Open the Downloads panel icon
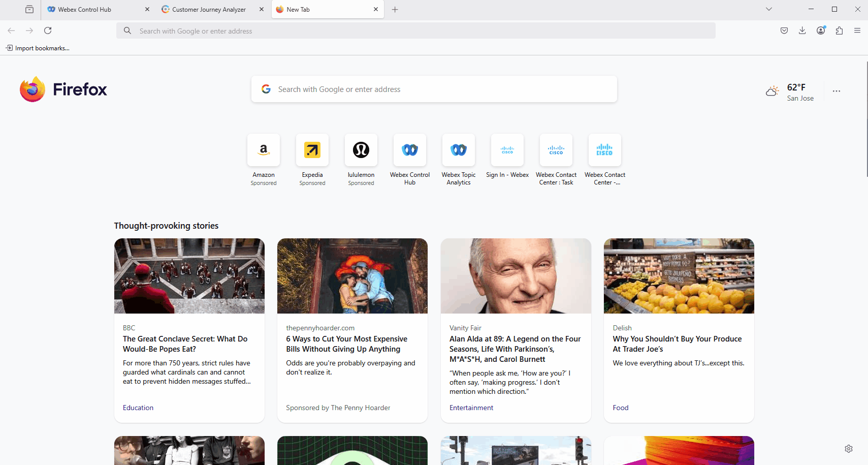Screen dimensions: 868x465 pyautogui.click(x=802, y=30)
